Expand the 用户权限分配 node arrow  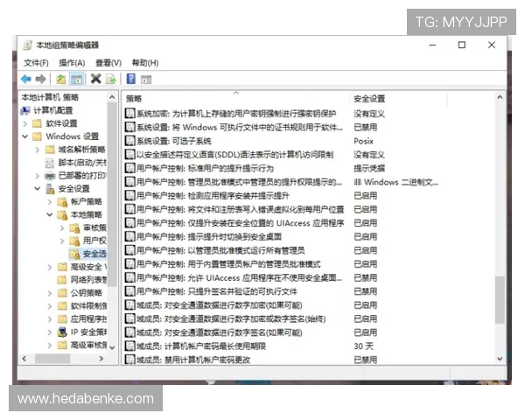pyautogui.click(x=62, y=241)
